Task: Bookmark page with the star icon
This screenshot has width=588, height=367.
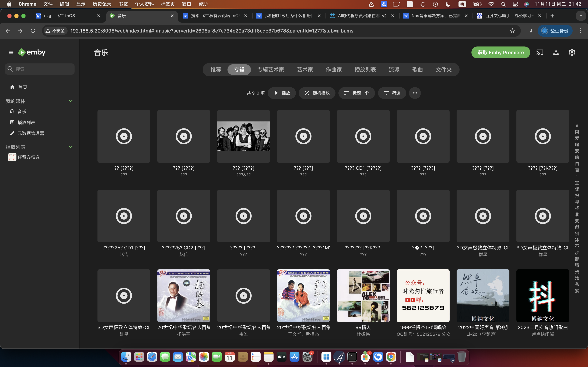Action: tap(512, 31)
